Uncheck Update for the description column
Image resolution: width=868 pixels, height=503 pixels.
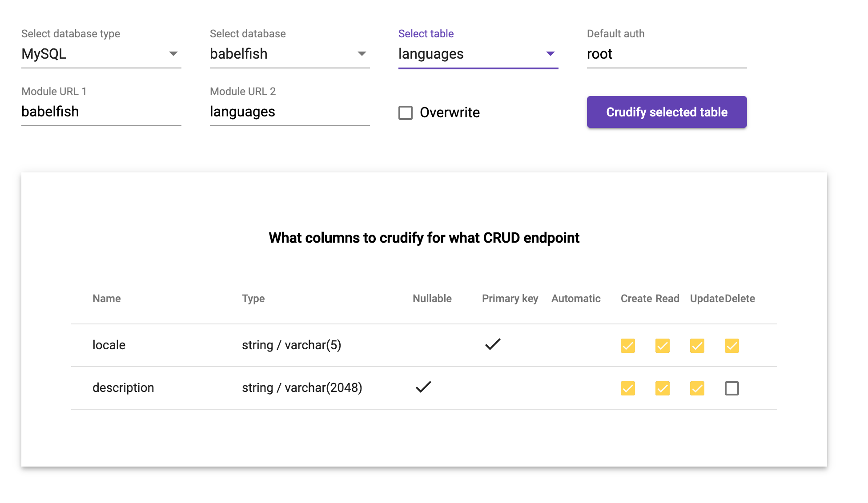(x=697, y=388)
